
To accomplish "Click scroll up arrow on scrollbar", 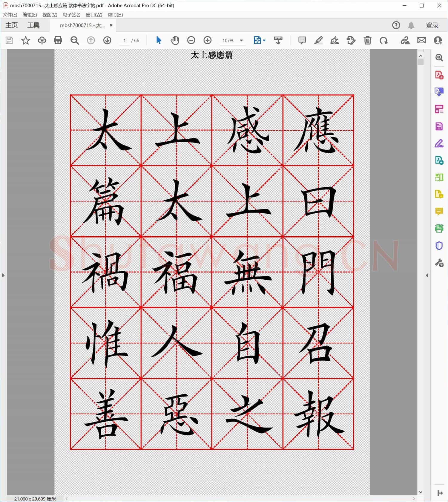I will 421,56.
